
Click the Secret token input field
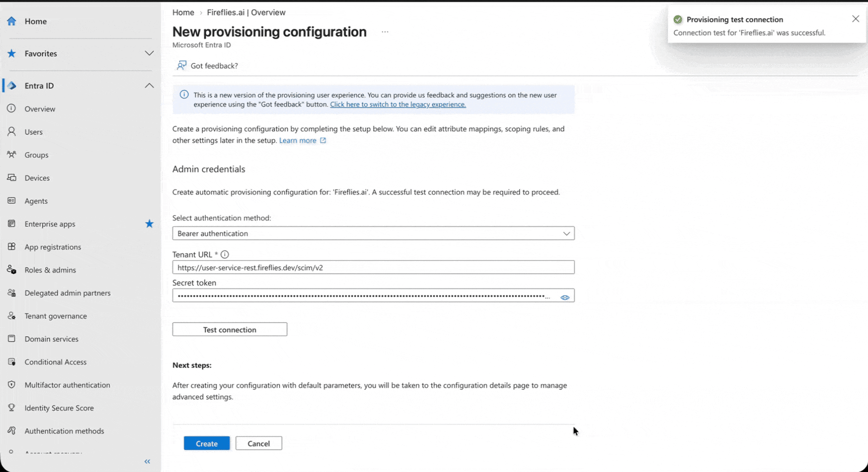(373, 296)
